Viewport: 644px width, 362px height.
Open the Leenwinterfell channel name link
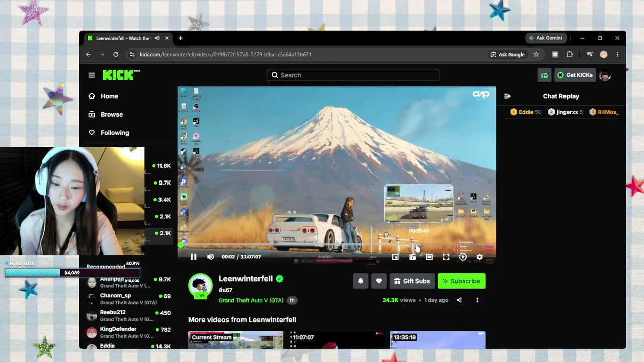[x=246, y=279]
